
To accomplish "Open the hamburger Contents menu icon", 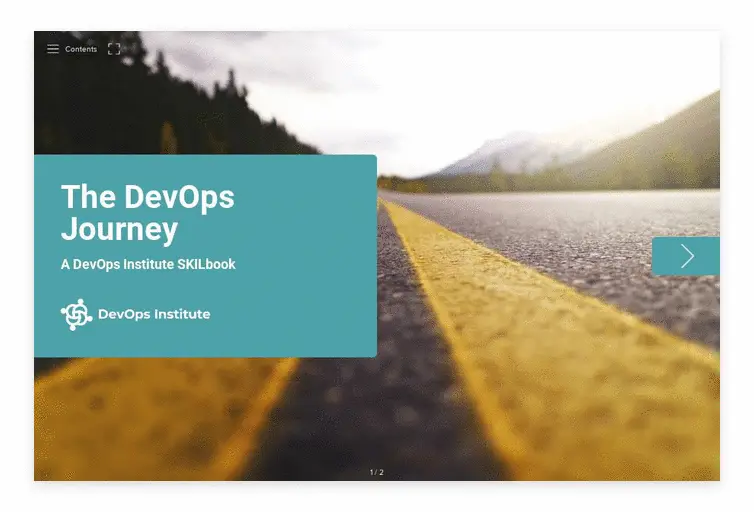I will [53, 49].
